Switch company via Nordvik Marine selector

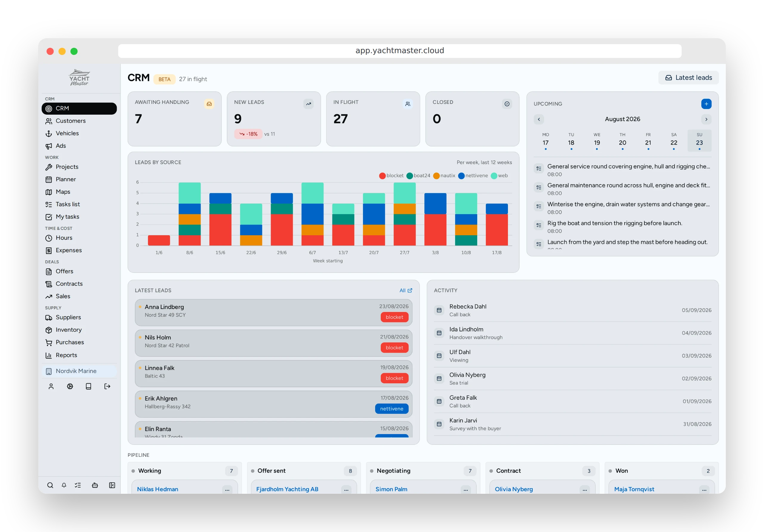(x=79, y=371)
